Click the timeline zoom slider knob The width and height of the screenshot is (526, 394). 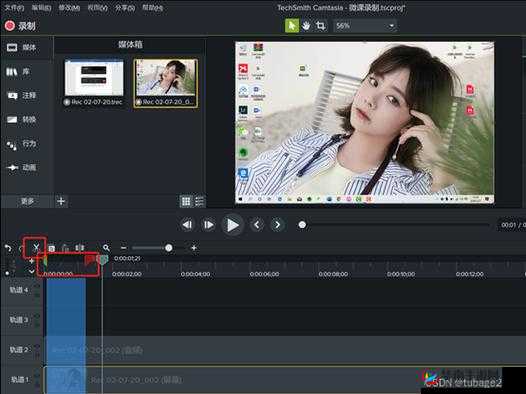coord(169,248)
